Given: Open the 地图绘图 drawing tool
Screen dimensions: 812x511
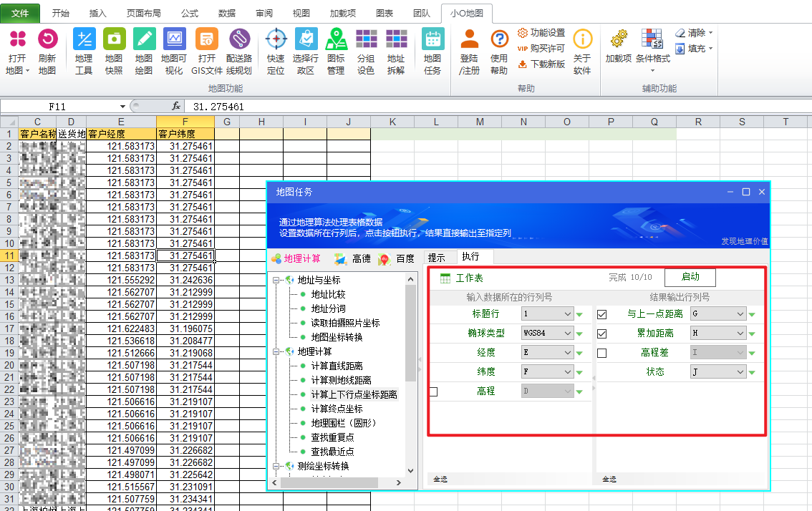Looking at the screenshot, I should (144, 52).
